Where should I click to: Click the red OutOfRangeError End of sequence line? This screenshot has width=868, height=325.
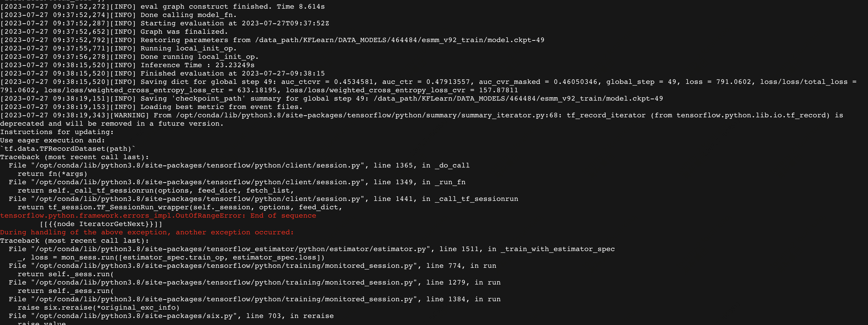tap(158, 216)
